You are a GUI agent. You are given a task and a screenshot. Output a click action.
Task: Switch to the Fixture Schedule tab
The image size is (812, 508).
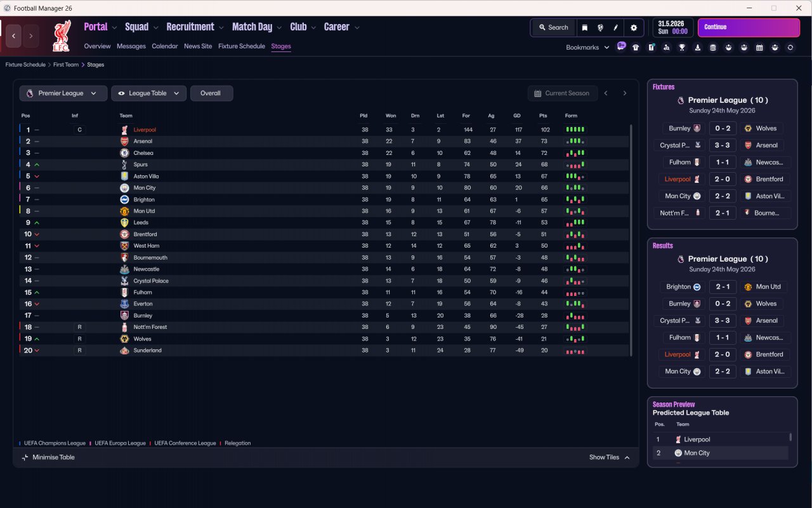(x=242, y=46)
